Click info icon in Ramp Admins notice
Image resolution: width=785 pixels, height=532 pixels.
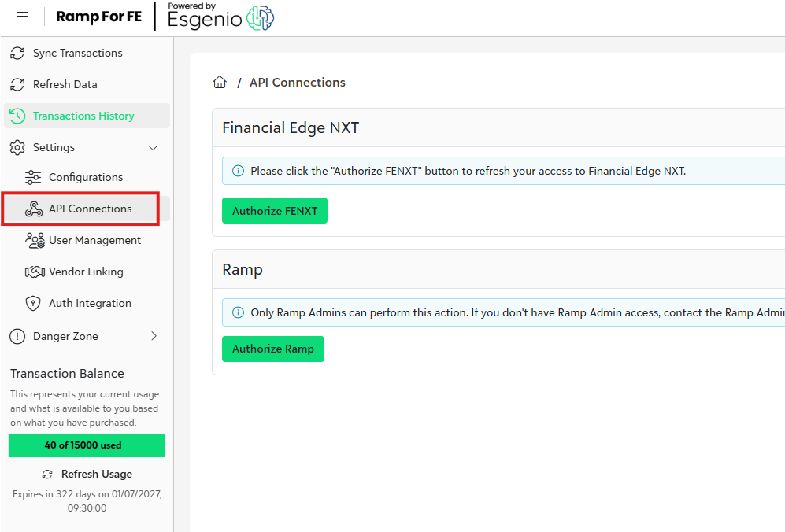(239, 312)
